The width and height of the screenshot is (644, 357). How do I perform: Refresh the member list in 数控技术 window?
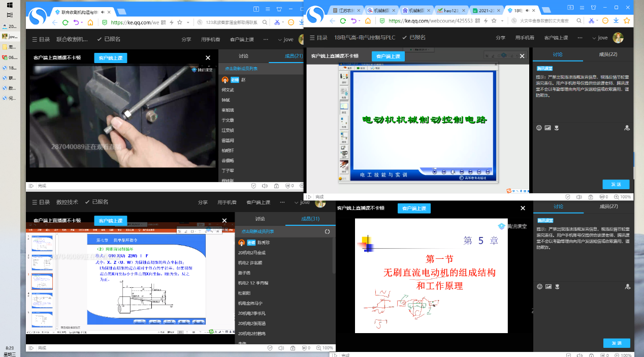coord(327,231)
